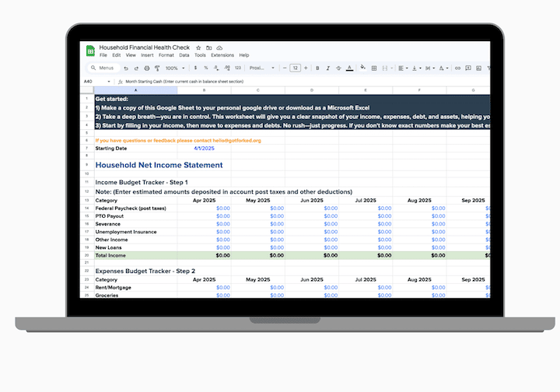
Task: Insert a link with the toolbar icon
Action: [457, 68]
